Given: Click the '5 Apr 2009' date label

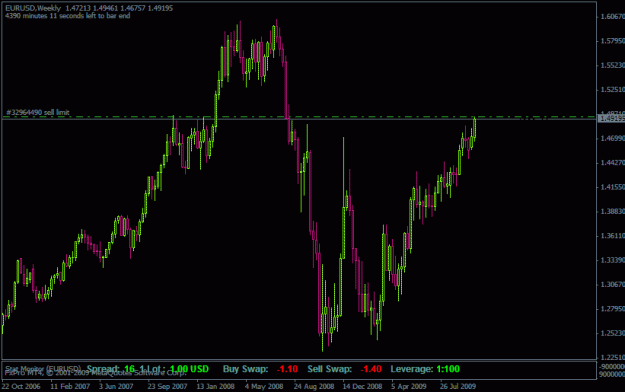Looking at the screenshot, I should [409, 386].
